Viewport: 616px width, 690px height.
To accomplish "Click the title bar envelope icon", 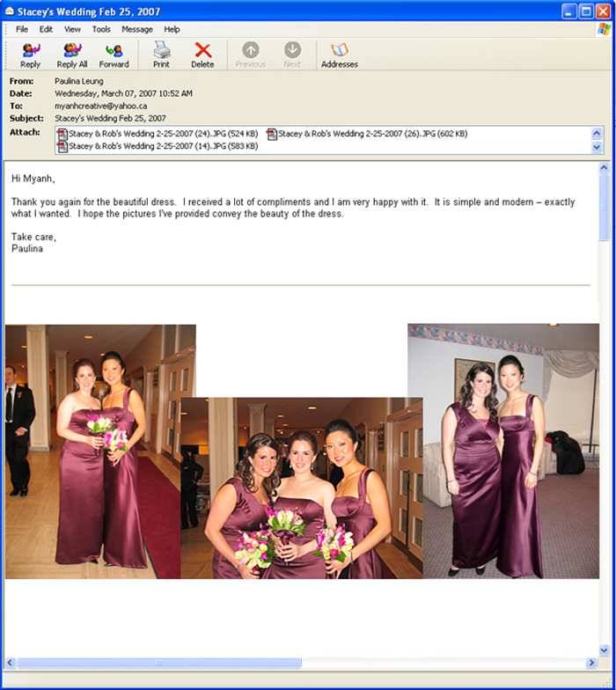I will point(9,11).
